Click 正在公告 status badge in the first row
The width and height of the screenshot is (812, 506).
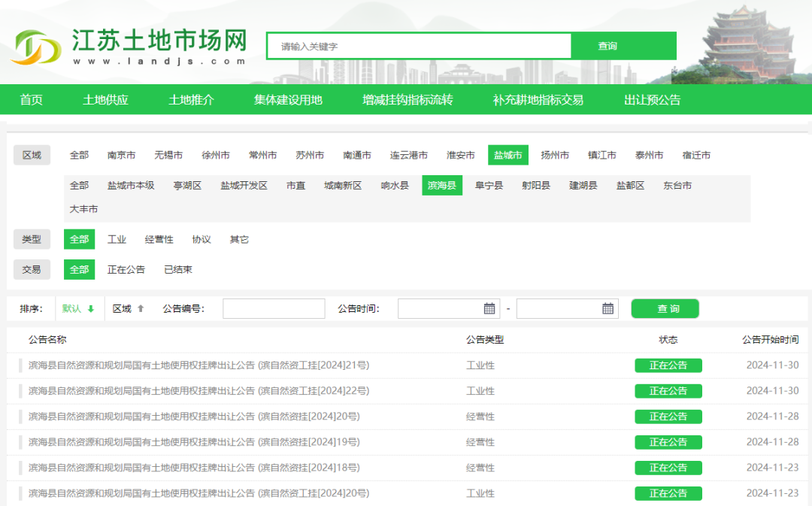click(x=668, y=365)
